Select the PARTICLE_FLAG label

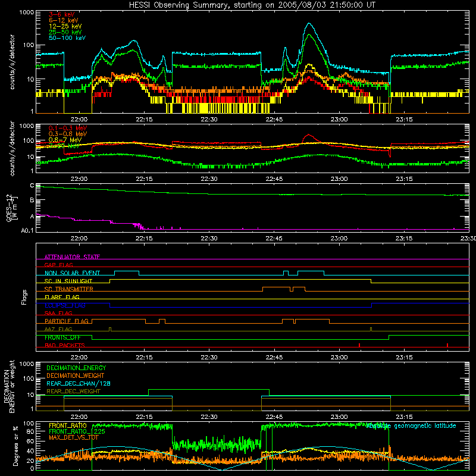67,321
